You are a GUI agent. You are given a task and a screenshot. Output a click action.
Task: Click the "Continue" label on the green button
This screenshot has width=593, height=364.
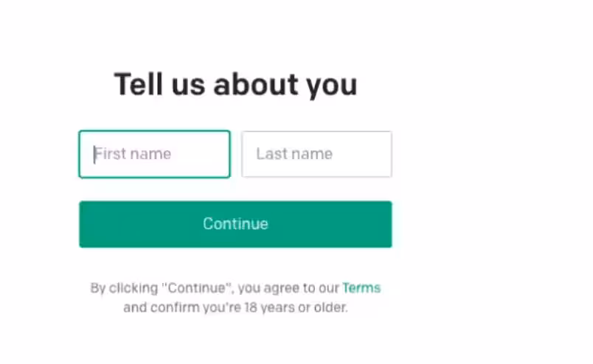pos(235,224)
